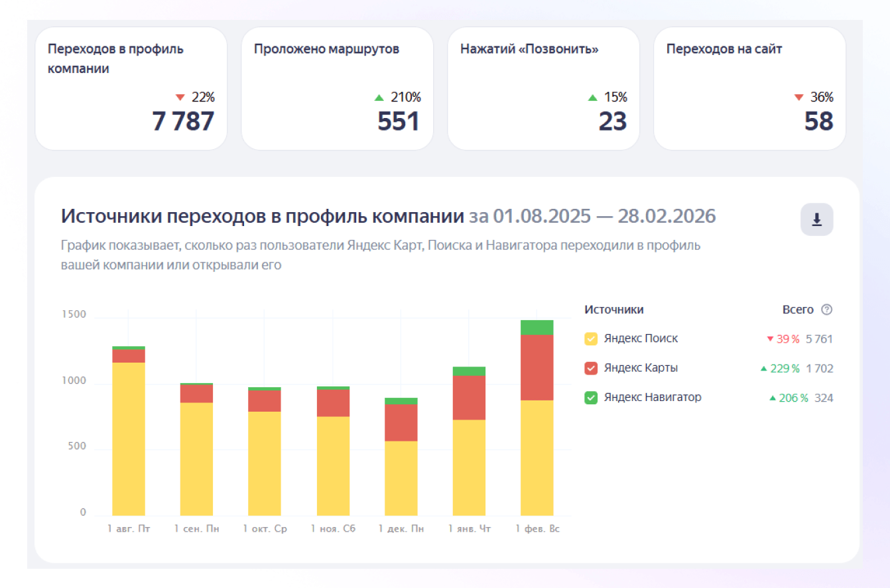Click the green up arrow beside 210%
Screen dimensions: 890x588
coord(379,97)
